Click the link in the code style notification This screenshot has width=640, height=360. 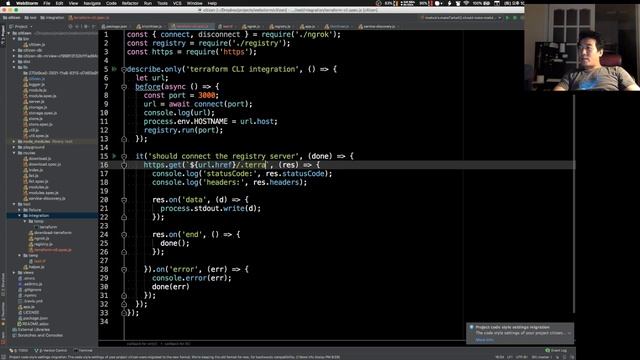tap(484, 340)
